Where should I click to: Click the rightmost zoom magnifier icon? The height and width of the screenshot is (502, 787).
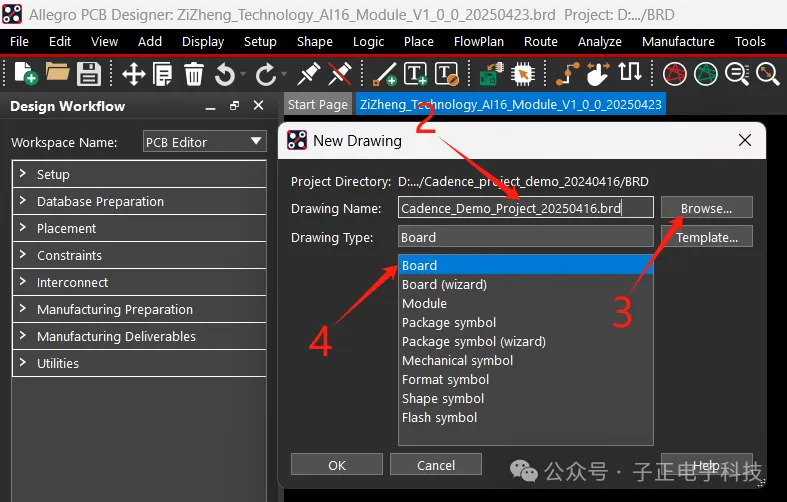[x=768, y=74]
